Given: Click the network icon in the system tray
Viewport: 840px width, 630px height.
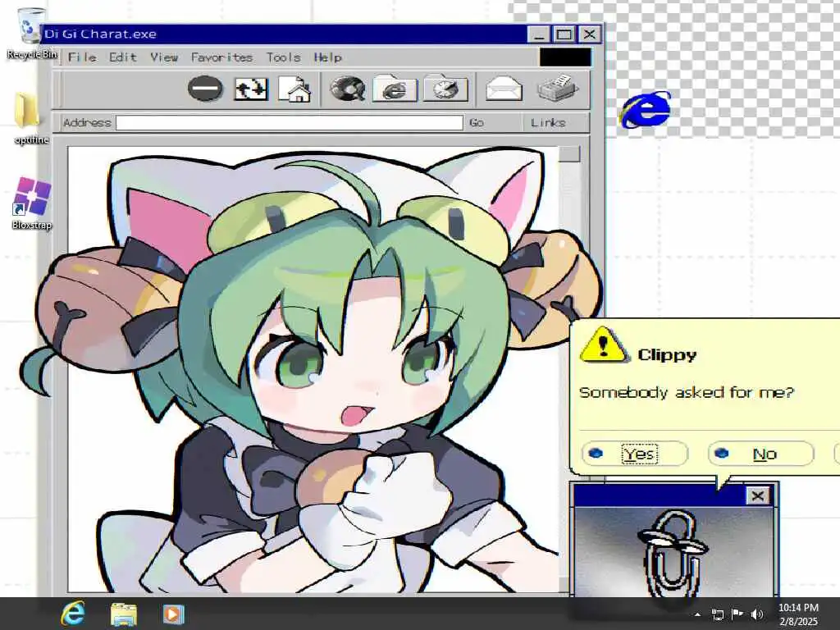Looking at the screenshot, I should [717, 614].
